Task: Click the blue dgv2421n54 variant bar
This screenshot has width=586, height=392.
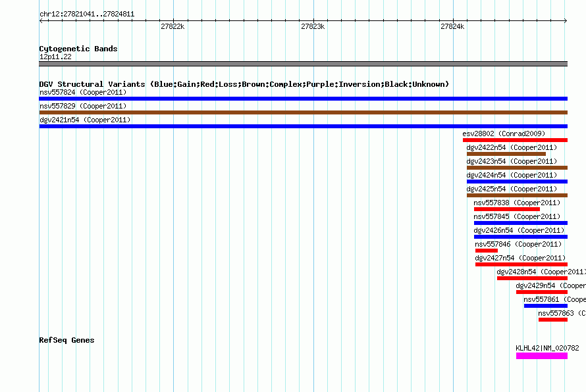Action: point(303,126)
